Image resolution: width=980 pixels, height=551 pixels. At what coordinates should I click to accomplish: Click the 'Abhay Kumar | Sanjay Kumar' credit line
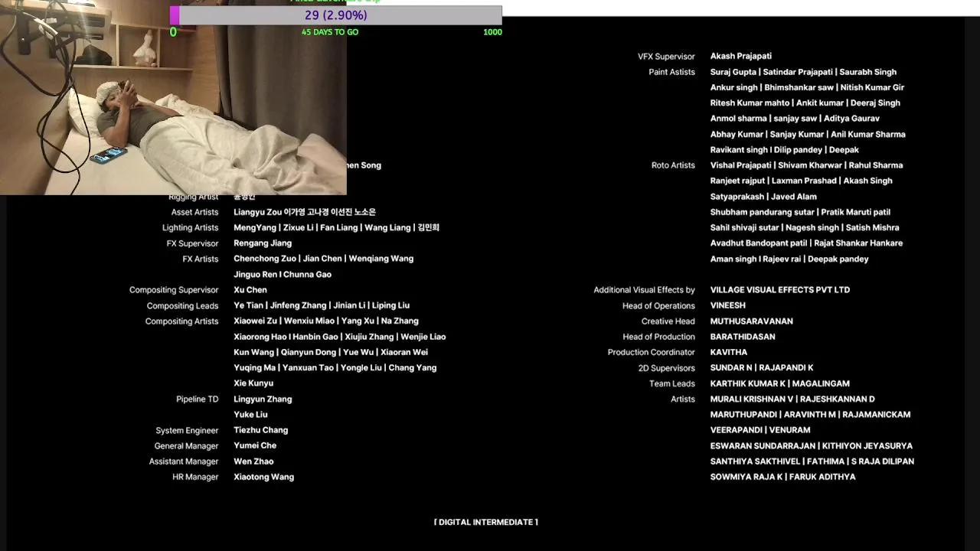pos(808,134)
